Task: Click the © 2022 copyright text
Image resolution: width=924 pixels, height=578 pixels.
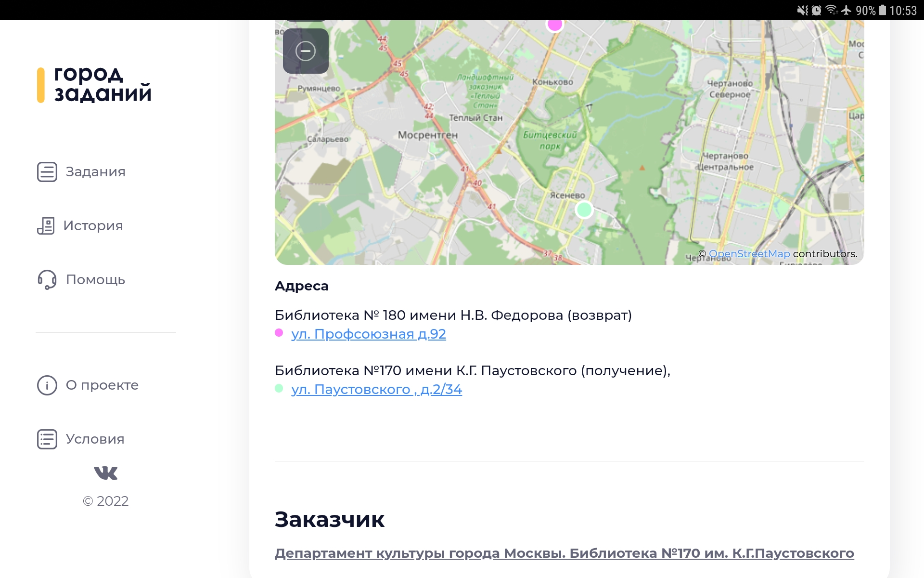Action: (106, 501)
